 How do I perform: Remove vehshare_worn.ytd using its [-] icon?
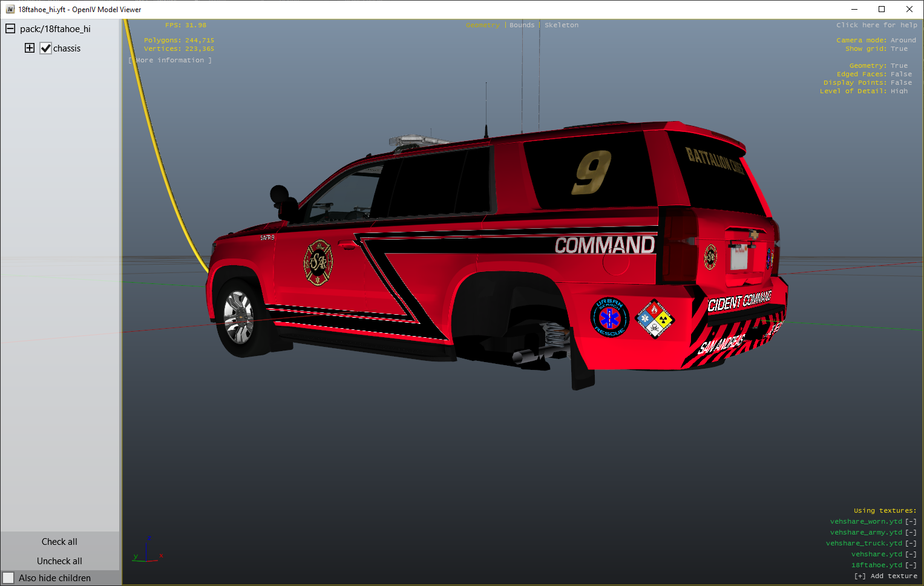coord(911,521)
